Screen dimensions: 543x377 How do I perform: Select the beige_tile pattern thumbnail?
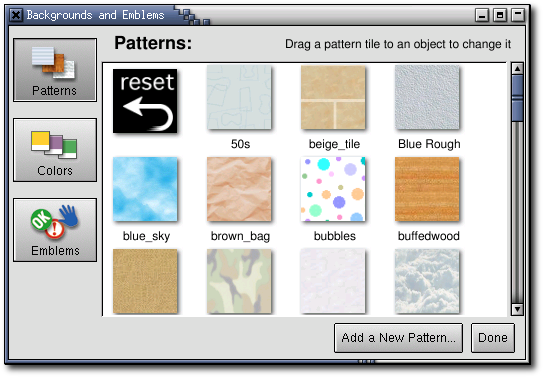(333, 97)
